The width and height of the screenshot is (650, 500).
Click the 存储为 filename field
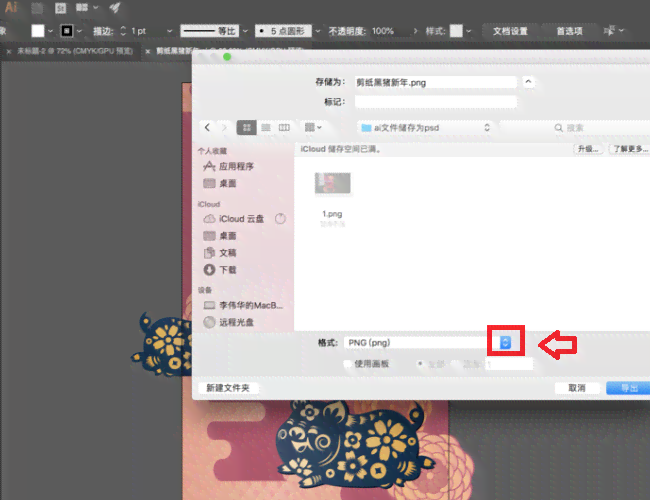tap(436, 82)
